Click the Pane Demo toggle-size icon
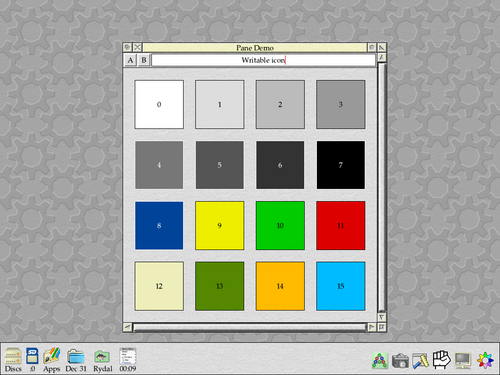 (382, 48)
